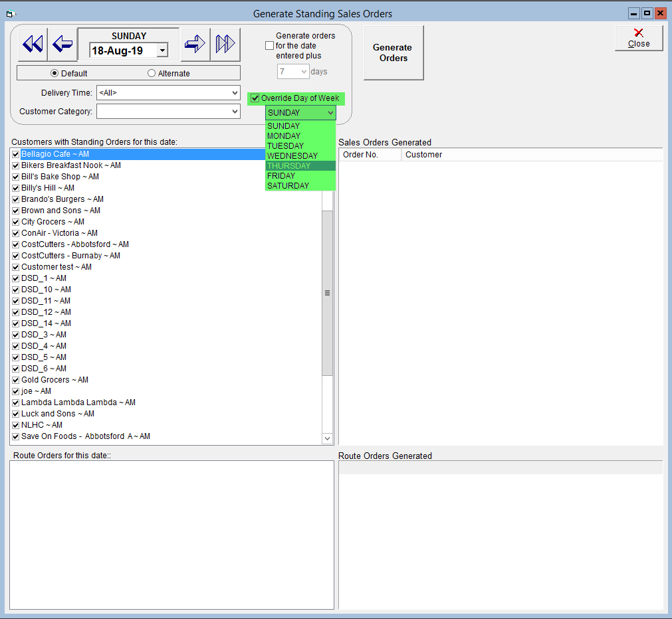This screenshot has width=672, height=619.
Task: Jump back with the double left arrow
Action: point(33,44)
